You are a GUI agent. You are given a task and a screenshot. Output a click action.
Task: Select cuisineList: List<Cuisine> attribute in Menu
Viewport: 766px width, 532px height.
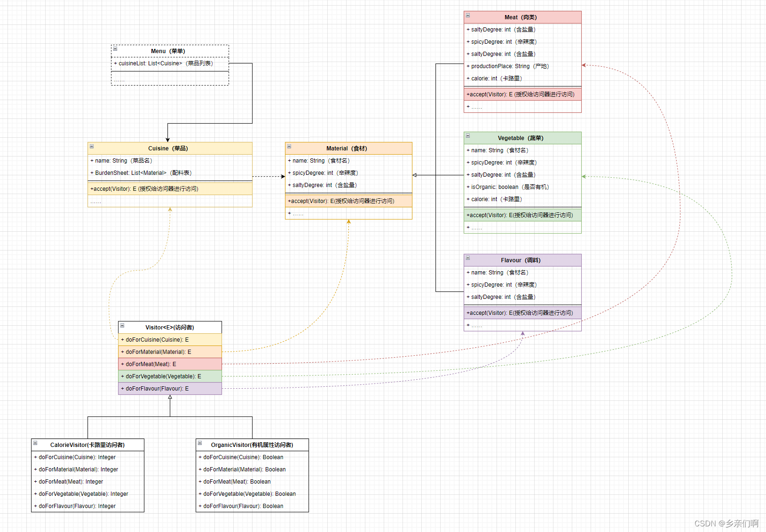click(170, 63)
